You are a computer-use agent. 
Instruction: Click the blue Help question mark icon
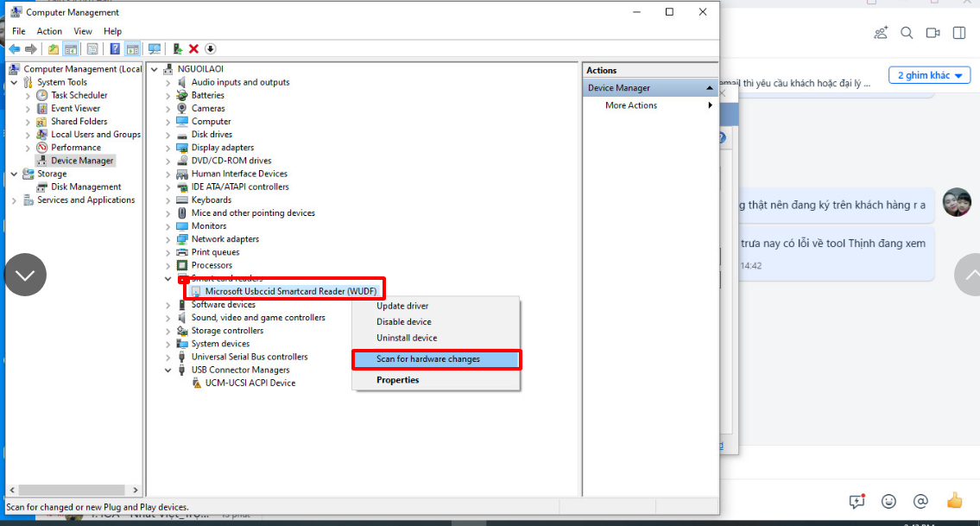click(115, 48)
